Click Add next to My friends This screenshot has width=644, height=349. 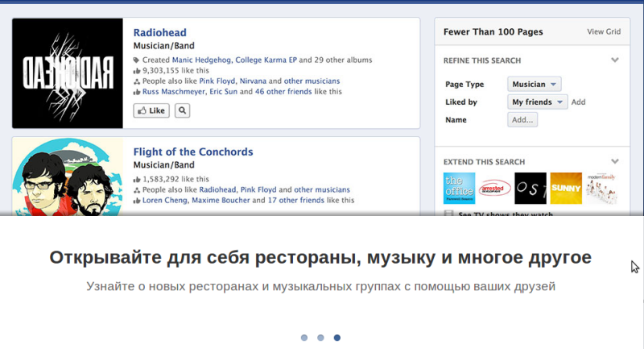[578, 102]
